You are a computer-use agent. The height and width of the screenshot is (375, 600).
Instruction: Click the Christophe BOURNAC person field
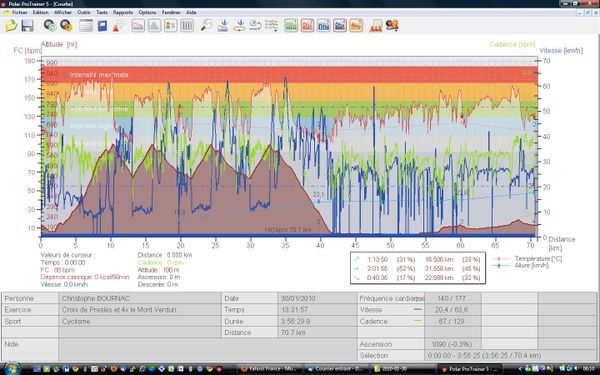pos(140,298)
